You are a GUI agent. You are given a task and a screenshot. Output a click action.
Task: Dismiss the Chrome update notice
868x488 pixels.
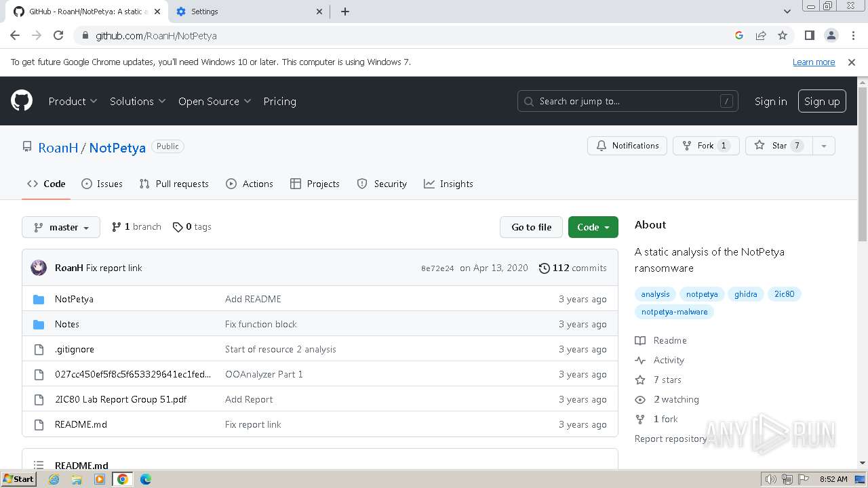pyautogui.click(x=852, y=62)
